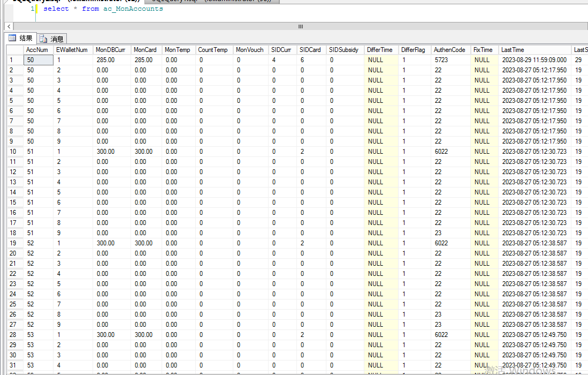Image resolution: width=588 pixels, height=375 pixels.
Task: Click LastTime value 2023-08-29 11:59:09.000
Action: pos(534,60)
